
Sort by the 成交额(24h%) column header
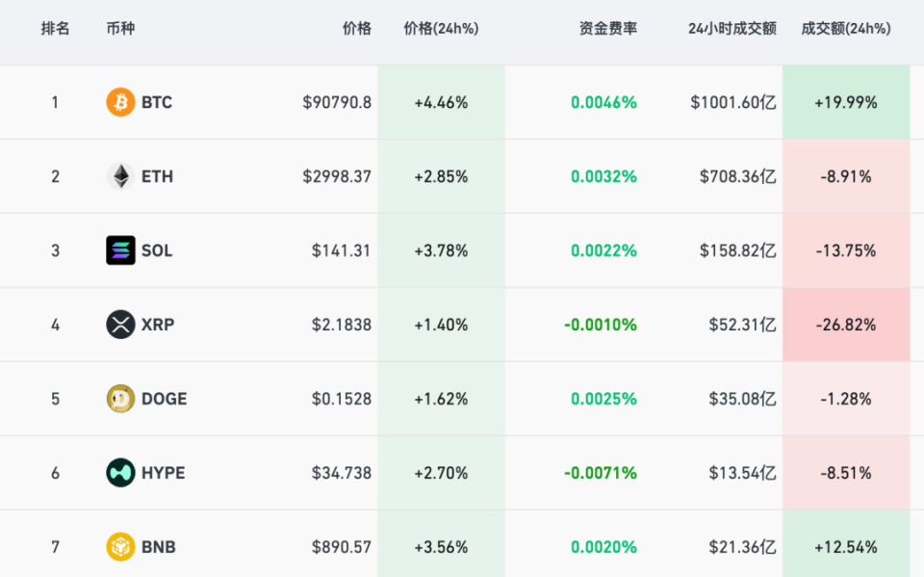(x=844, y=29)
